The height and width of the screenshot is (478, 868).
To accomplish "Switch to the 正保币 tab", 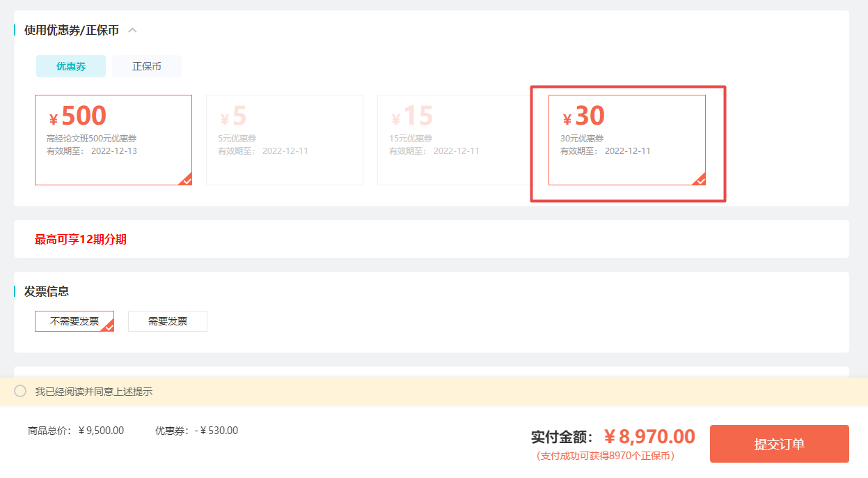I will [x=146, y=66].
